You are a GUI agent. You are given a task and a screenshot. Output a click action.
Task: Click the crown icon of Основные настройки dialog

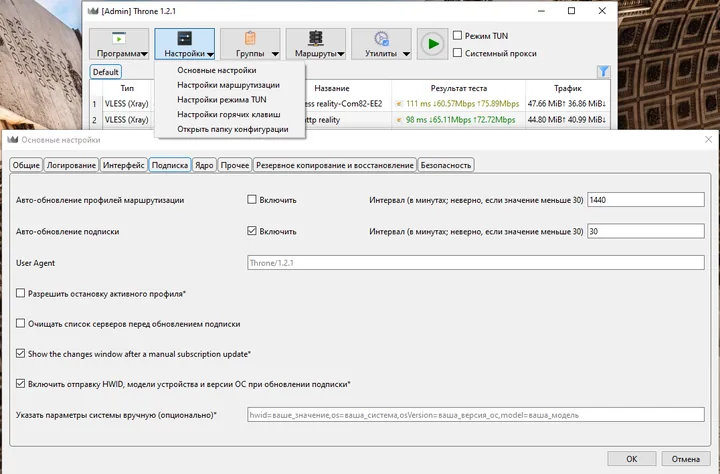[x=13, y=140]
